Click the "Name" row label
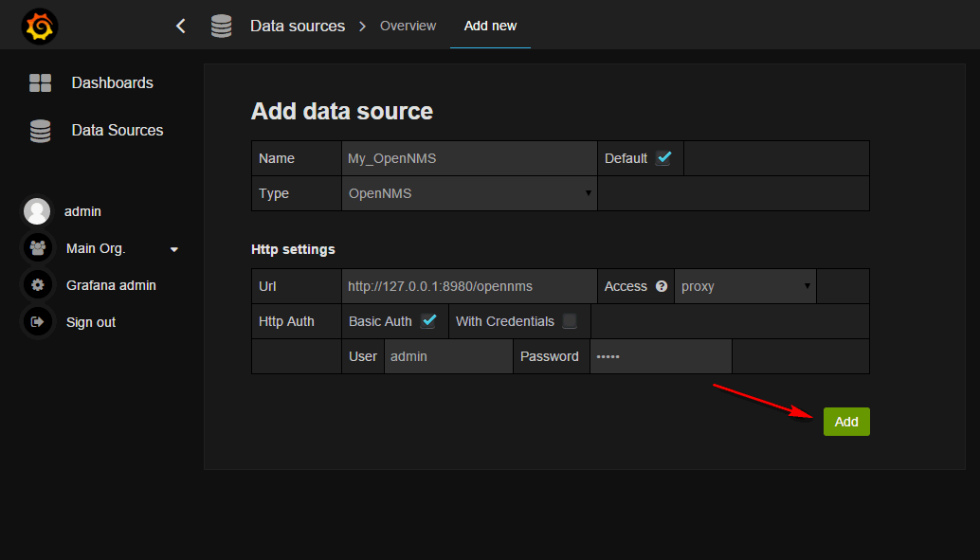 pos(276,158)
